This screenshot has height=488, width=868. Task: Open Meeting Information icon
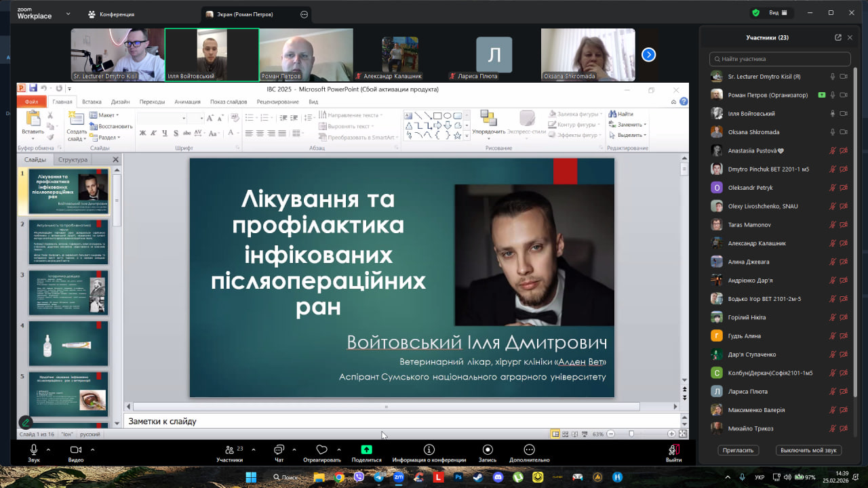429,450
